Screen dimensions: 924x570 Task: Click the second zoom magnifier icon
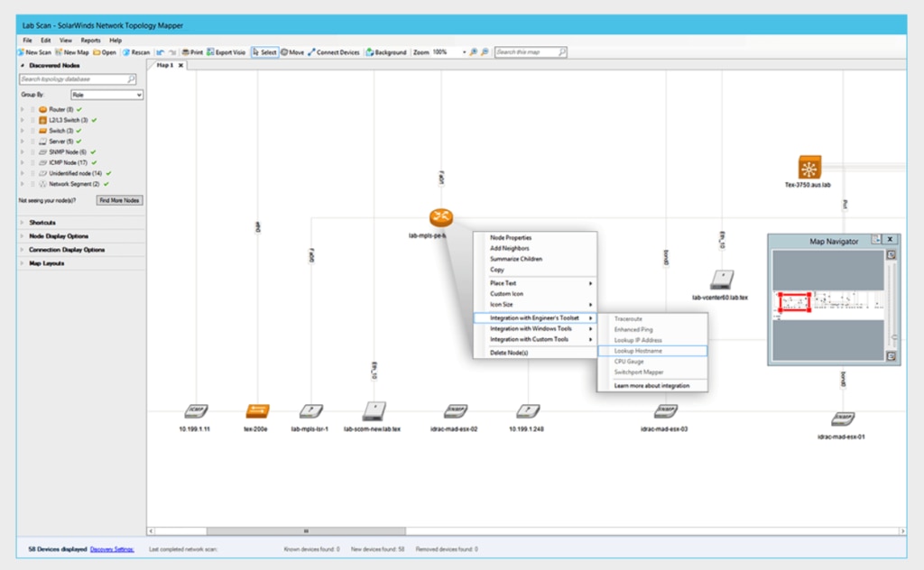tap(485, 52)
